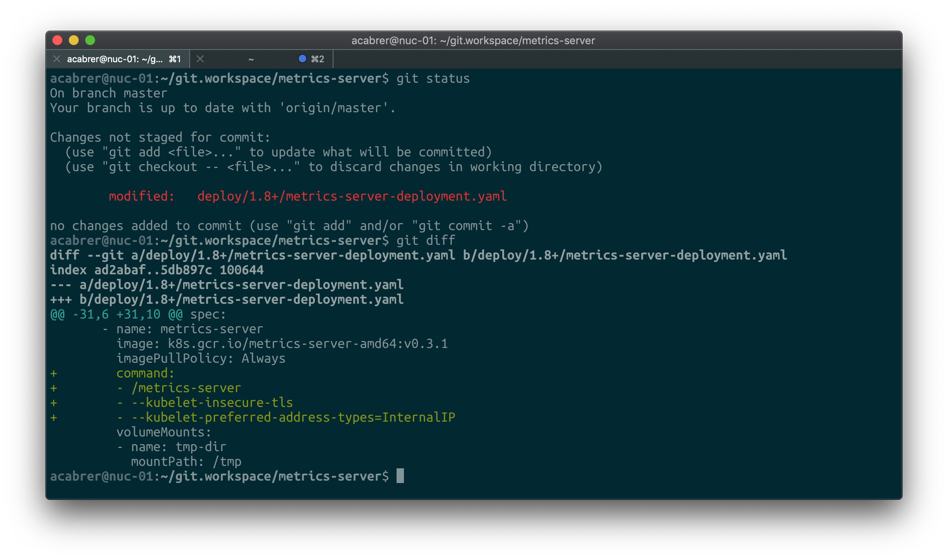Click the "Your branch is up to date" line
This screenshot has height=560, width=948.
tap(222, 108)
